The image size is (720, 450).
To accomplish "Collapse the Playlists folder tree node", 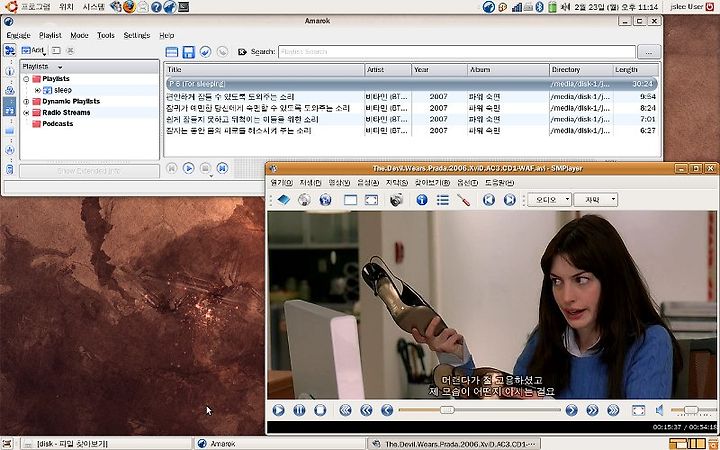I will [x=26, y=79].
